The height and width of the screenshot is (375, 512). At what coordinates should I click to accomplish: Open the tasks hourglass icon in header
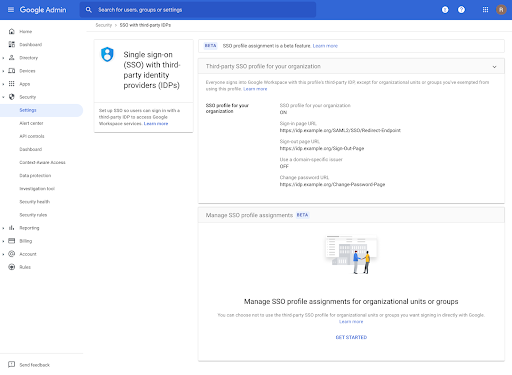445,10
